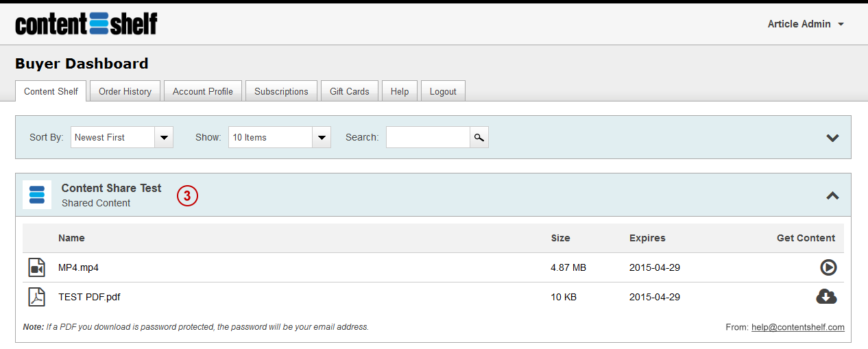868x349 pixels.
Task: Click the Content Share Test shelf icon
Action: [37, 195]
